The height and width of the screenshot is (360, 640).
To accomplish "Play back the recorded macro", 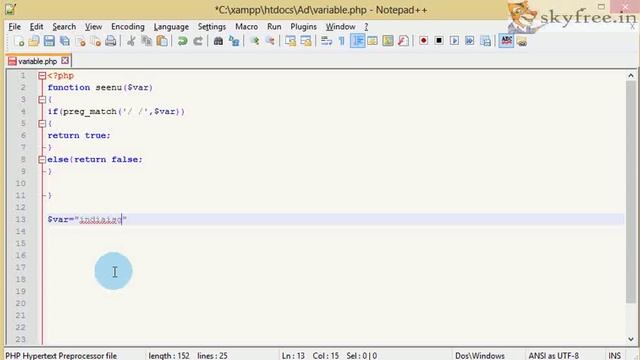I will (454, 41).
